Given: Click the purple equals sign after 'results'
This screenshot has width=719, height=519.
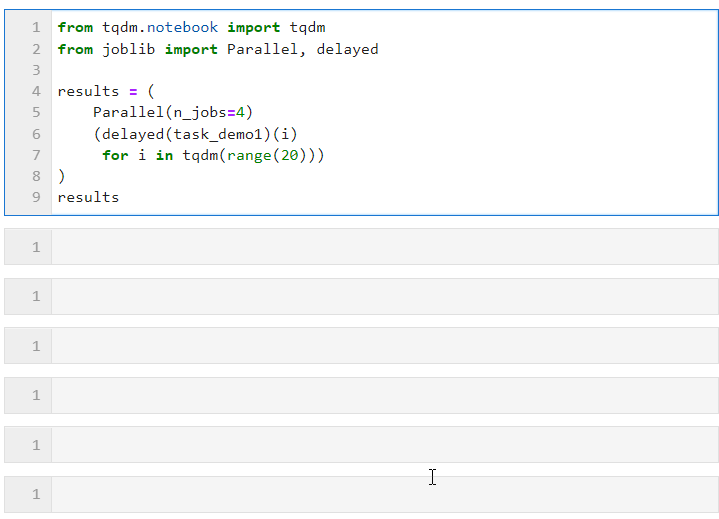Looking at the screenshot, I should tap(133, 92).
